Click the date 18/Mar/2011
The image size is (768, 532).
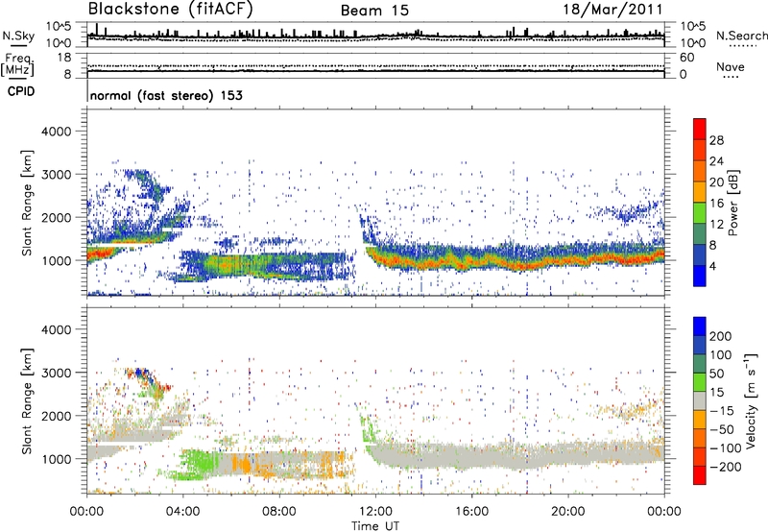612,10
